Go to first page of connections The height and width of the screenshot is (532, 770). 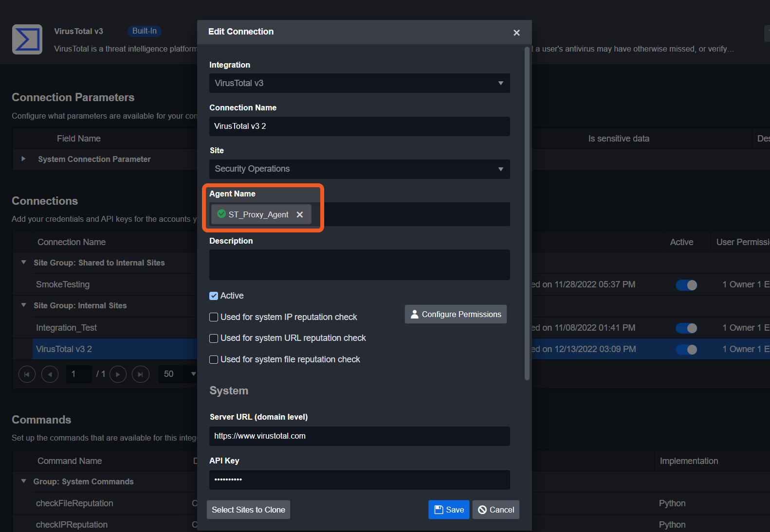pos(27,374)
